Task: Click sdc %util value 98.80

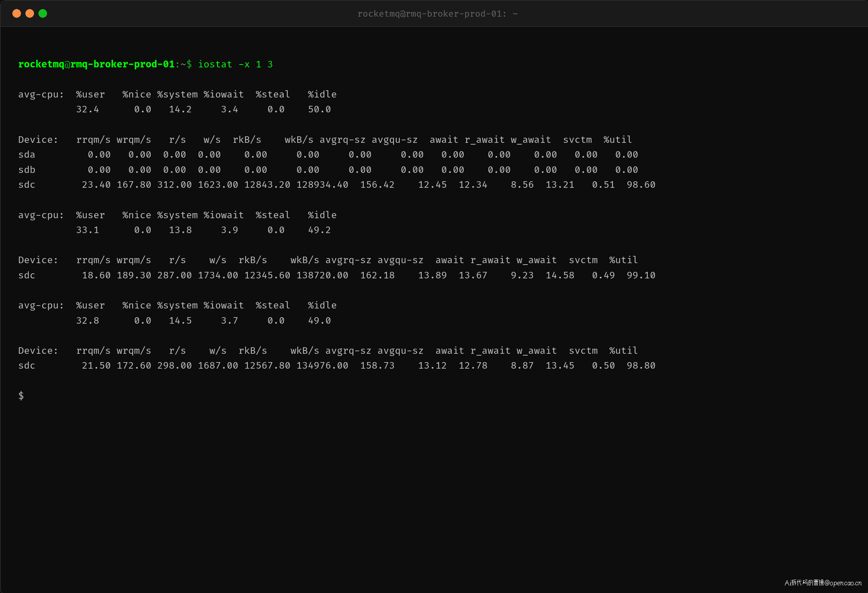Action: (x=641, y=366)
